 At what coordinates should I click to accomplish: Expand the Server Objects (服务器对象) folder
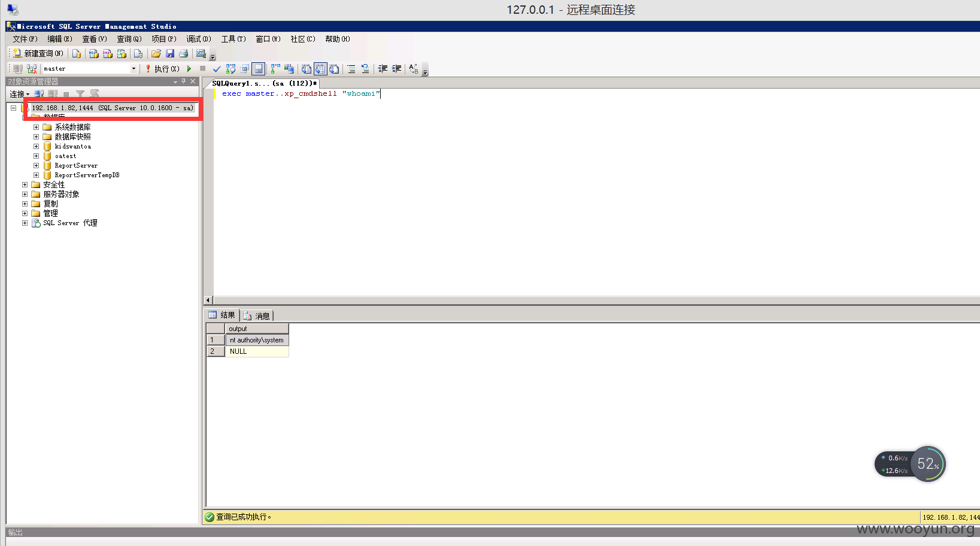coord(25,195)
